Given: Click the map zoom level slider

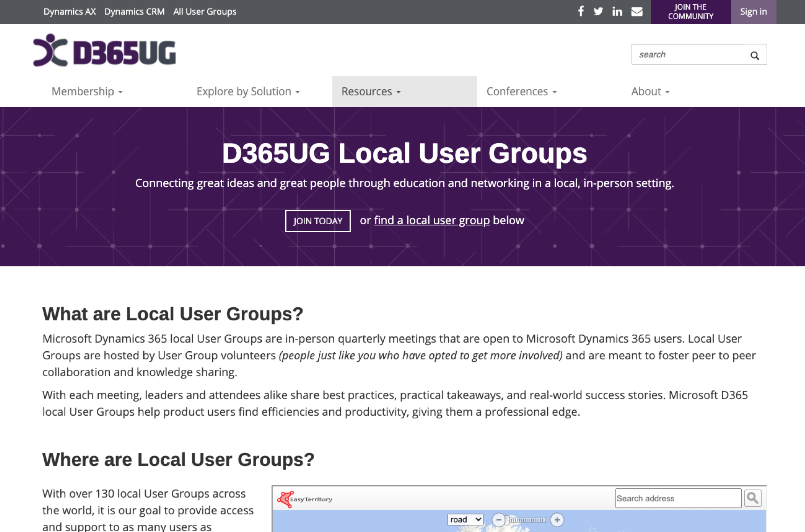Looking at the screenshot, I should [x=527, y=520].
